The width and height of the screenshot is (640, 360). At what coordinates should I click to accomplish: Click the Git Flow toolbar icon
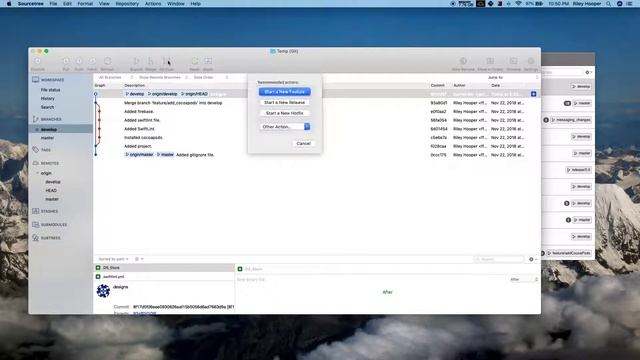pos(167,61)
